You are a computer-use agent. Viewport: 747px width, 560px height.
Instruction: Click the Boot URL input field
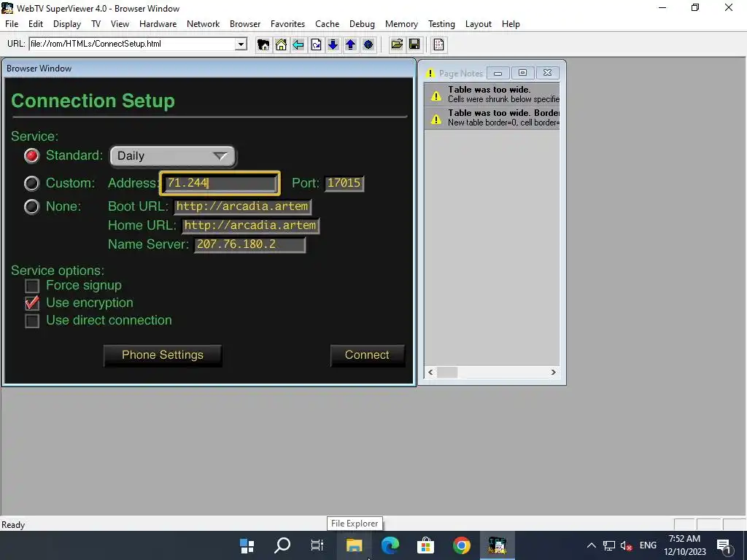point(242,206)
